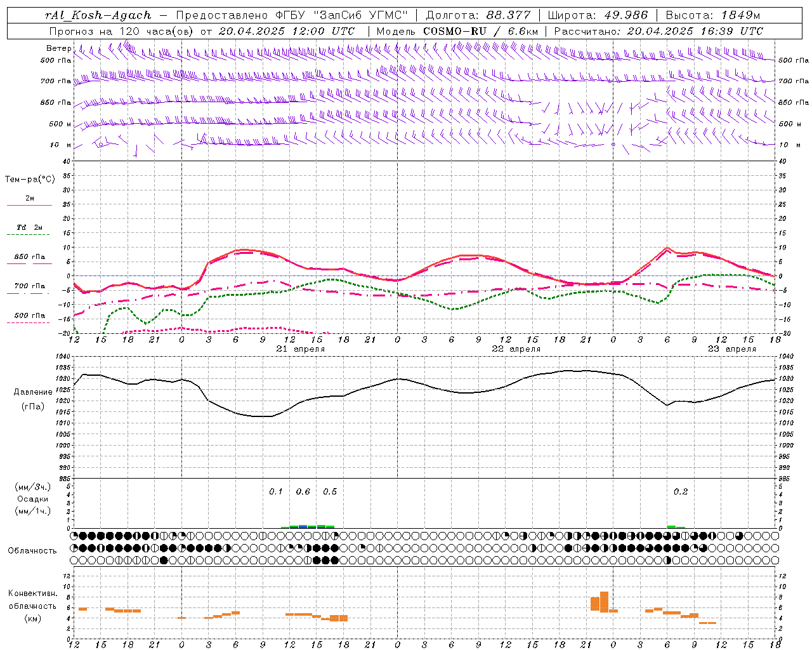Click the precipitation value '0.6'
This screenshot has width=812, height=650.
click(303, 491)
